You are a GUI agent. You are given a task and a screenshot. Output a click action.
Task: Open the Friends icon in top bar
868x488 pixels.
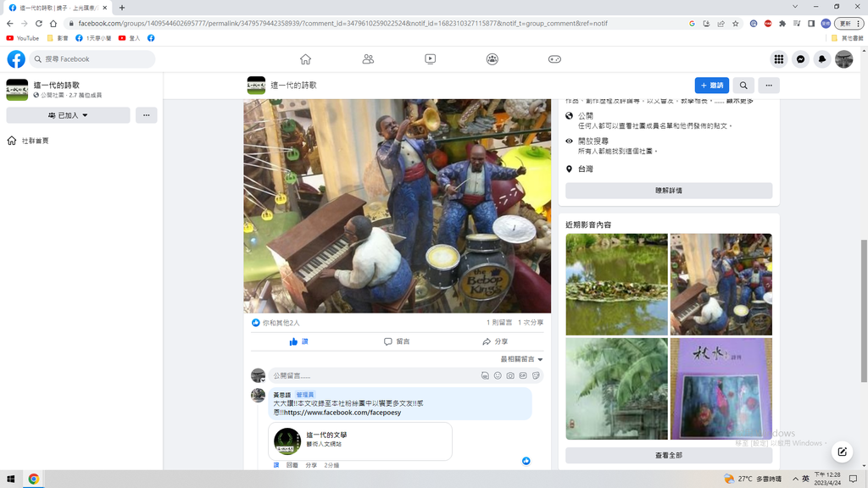point(368,59)
